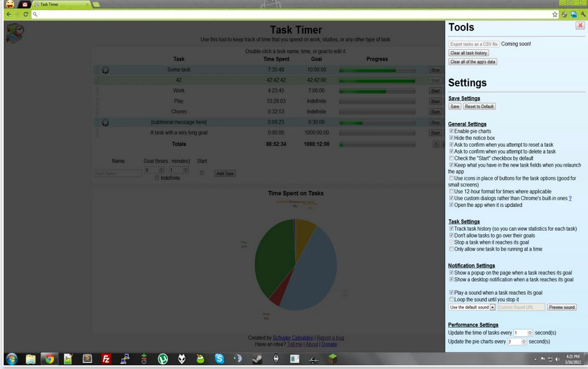Open the Donate link

tap(329, 344)
